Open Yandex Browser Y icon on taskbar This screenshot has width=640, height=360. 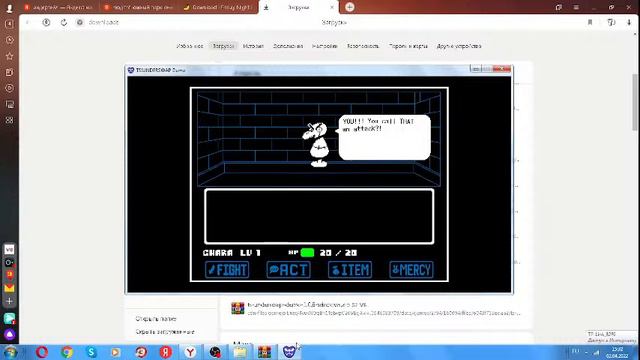190,352
